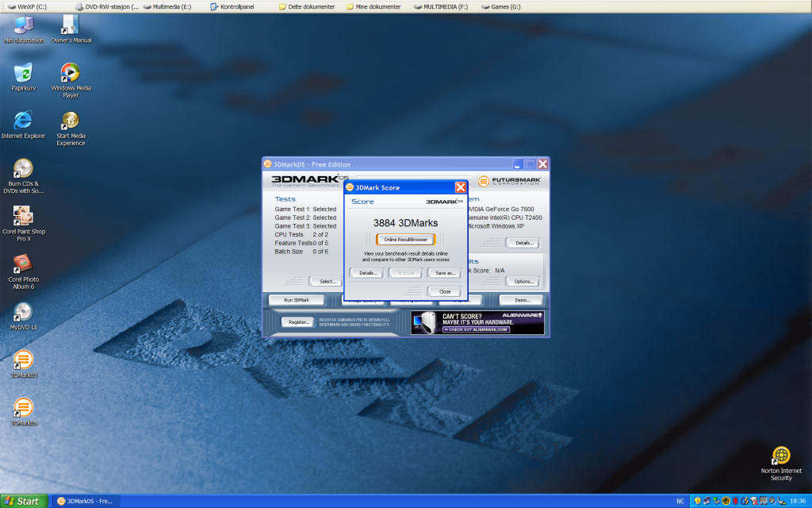Click 'Game Test 3: Selected' text
Screen dimensions: 812x508
point(305,226)
